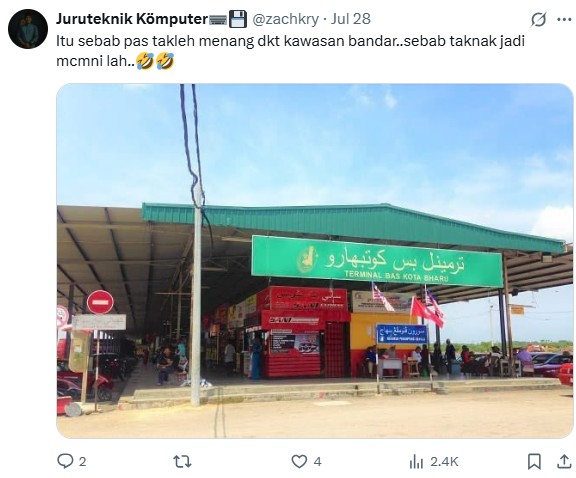Click the floppy disk emoji beside the name
Viewport: 576px width, 478px height.
point(238,19)
